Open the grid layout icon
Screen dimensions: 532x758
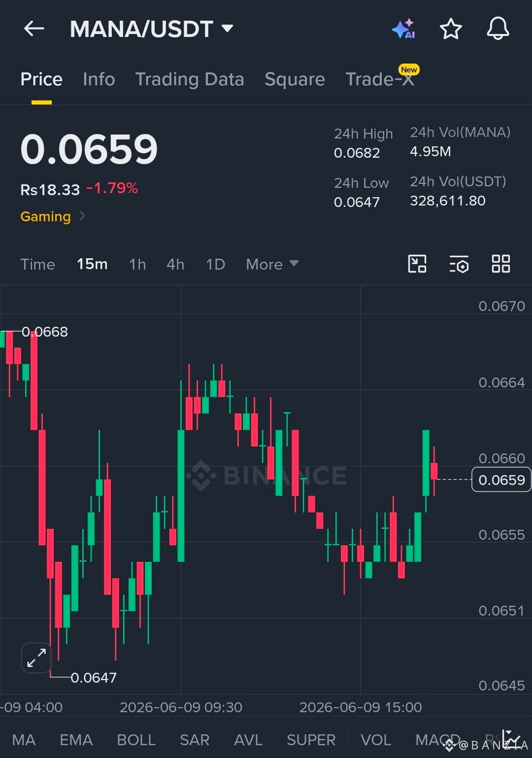click(x=501, y=264)
